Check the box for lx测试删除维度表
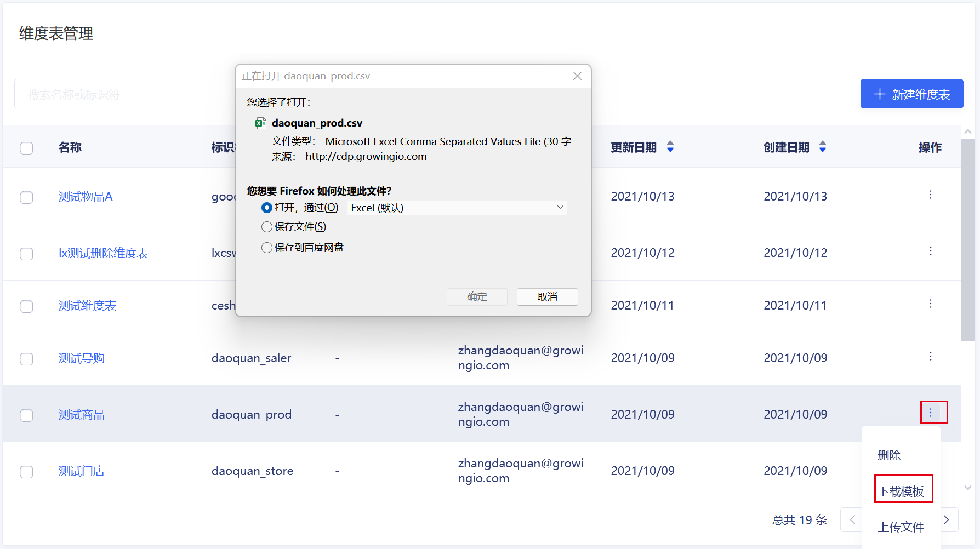The width and height of the screenshot is (980, 549). [26, 254]
